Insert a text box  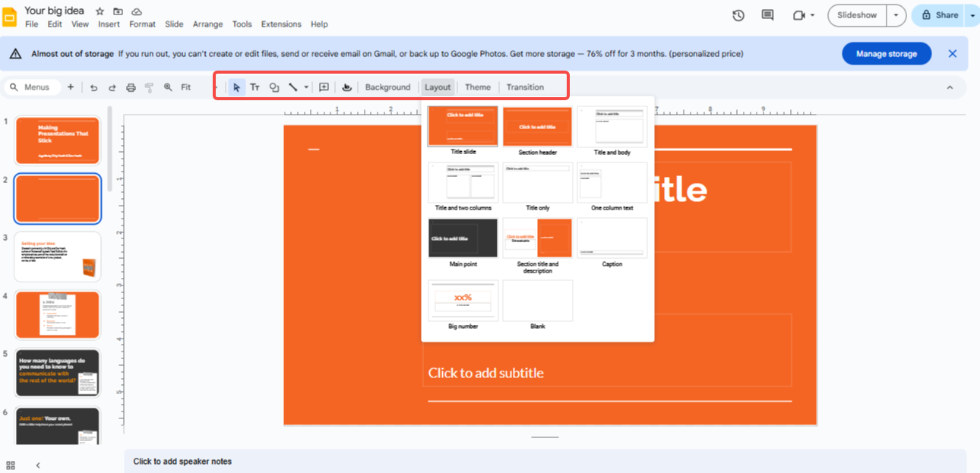[255, 87]
